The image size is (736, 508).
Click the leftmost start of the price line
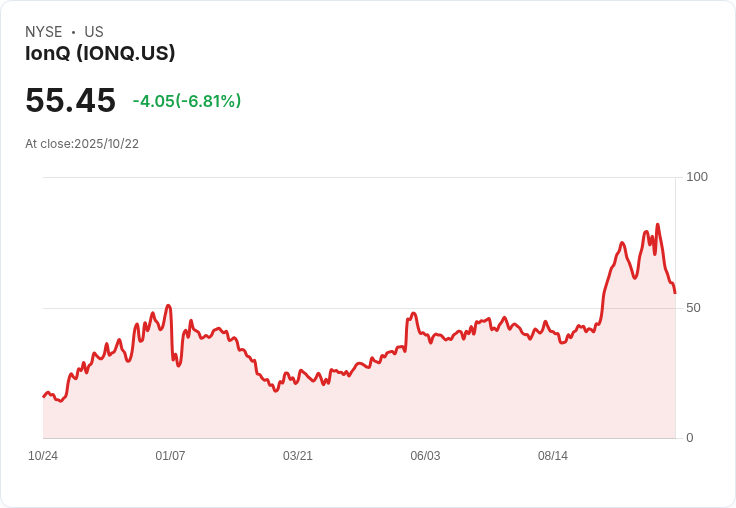[x=44, y=397]
